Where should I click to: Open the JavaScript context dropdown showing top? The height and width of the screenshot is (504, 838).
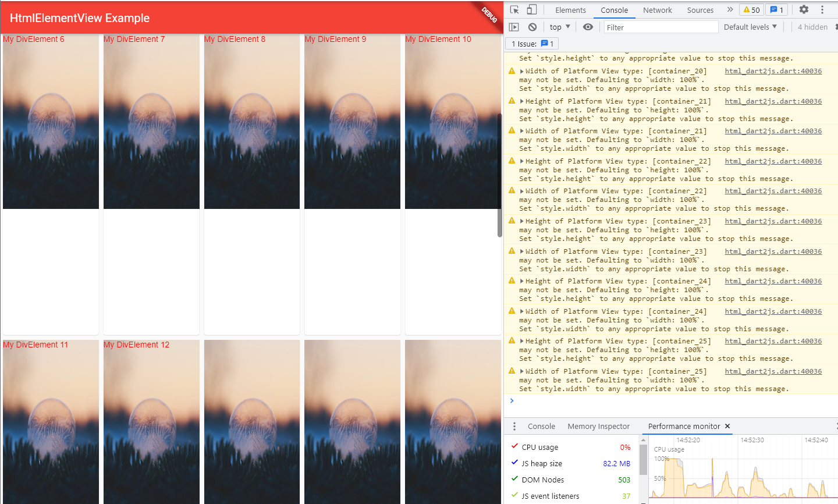[x=558, y=27]
